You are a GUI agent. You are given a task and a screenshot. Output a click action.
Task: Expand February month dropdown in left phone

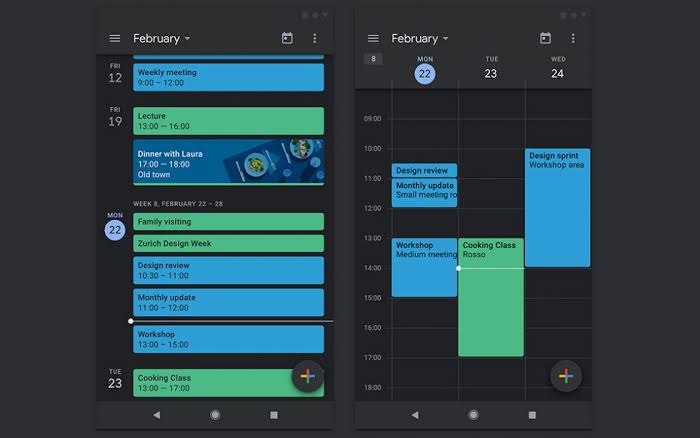pyautogui.click(x=162, y=38)
